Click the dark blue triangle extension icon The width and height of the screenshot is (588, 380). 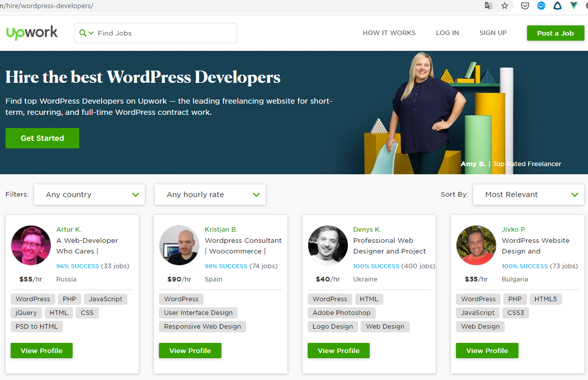tap(558, 6)
